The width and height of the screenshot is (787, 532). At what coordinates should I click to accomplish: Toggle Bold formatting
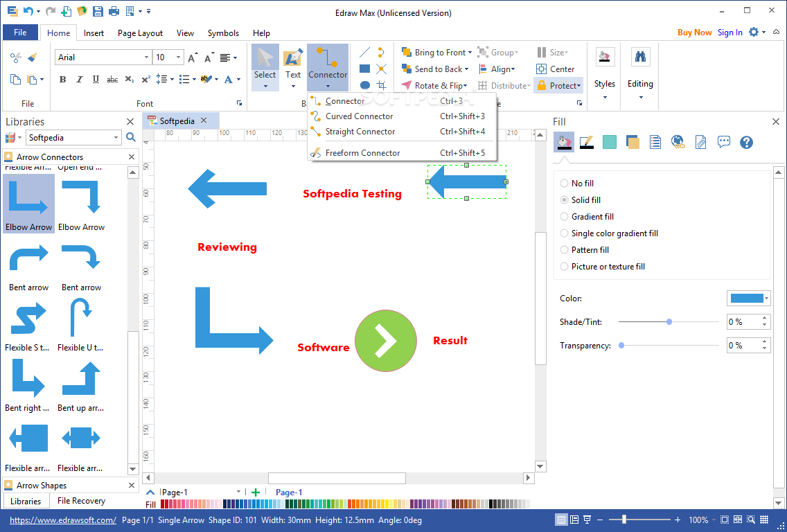point(63,79)
